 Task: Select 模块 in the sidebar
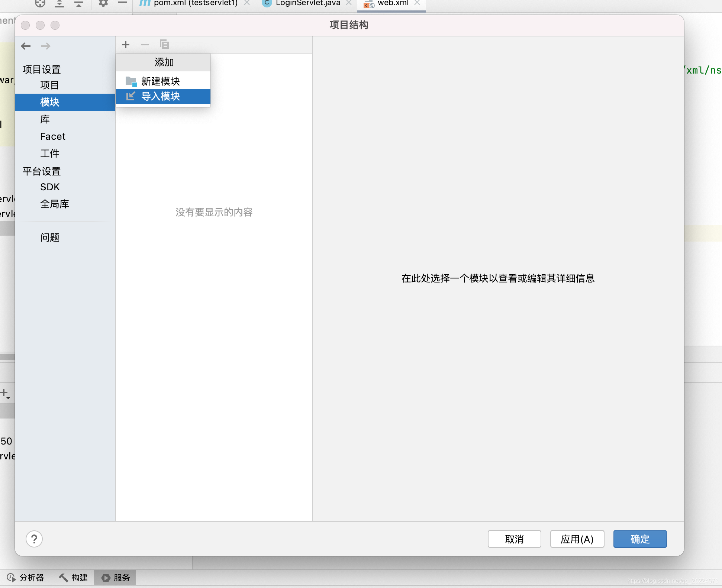point(65,102)
